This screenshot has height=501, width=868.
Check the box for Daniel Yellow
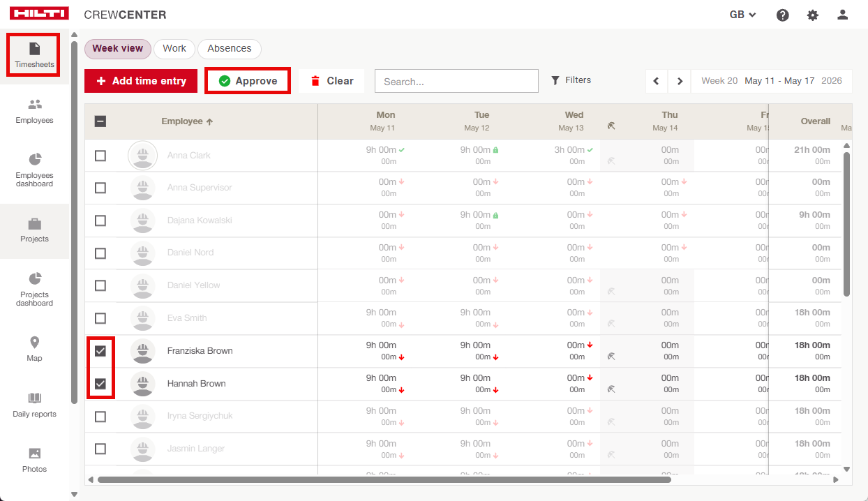coord(100,285)
